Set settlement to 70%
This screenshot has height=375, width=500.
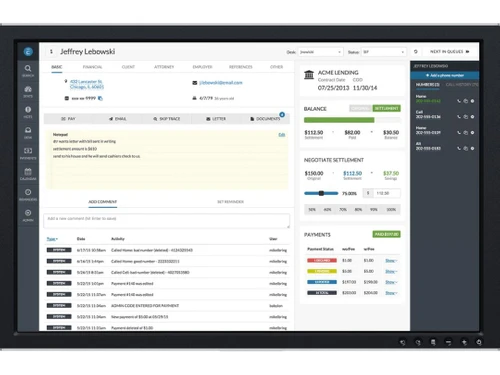point(343,210)
